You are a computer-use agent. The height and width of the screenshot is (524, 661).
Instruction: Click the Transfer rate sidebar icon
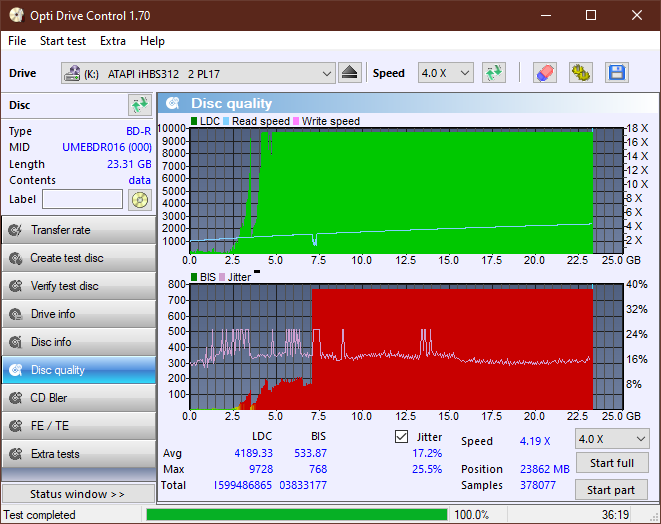[16, 230]
